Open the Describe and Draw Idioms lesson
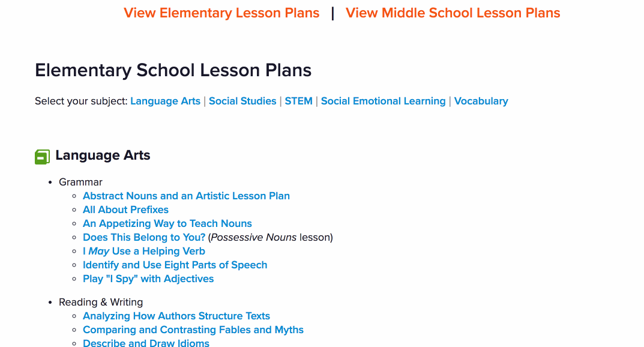The image size is (644, 347). pyautogui.click(x=146, y=343)
